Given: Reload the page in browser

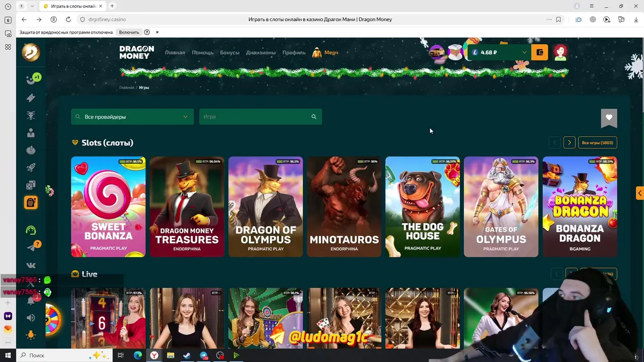Looking at the screenshot, I should (68, 20).
